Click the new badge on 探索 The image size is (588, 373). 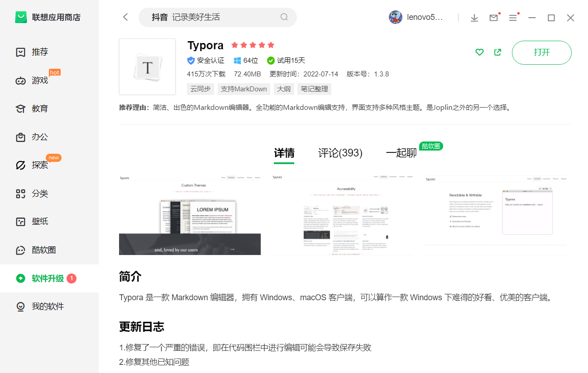(53, 158)
